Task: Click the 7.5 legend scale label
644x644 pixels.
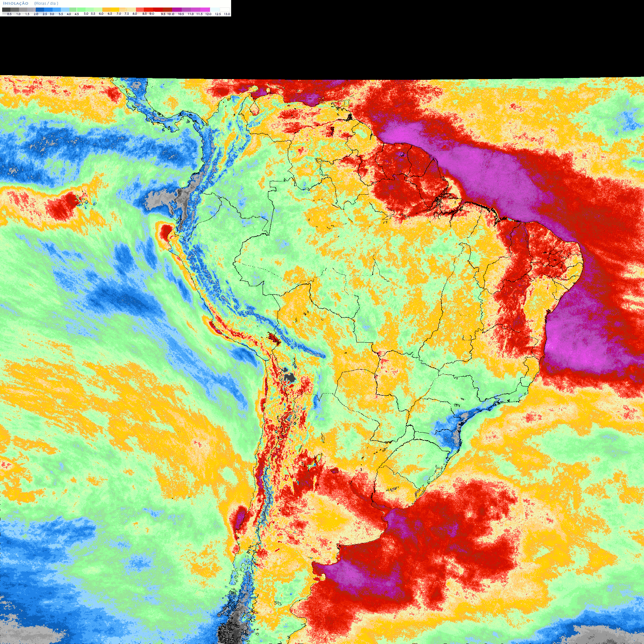Action: point(127,14)
